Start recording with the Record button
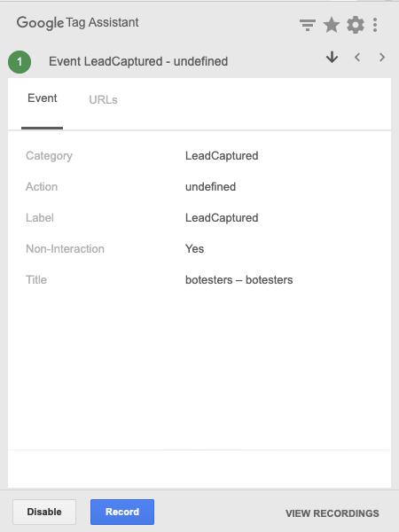 click(x=122, y=512)
